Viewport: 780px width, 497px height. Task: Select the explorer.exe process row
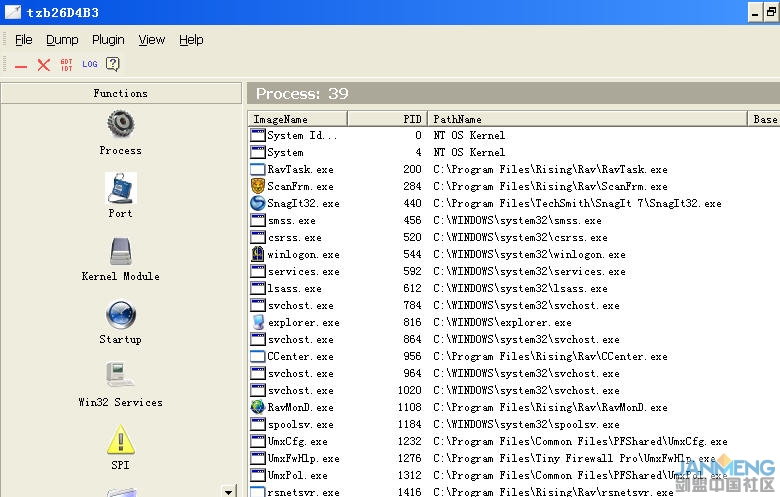point(301,323)
